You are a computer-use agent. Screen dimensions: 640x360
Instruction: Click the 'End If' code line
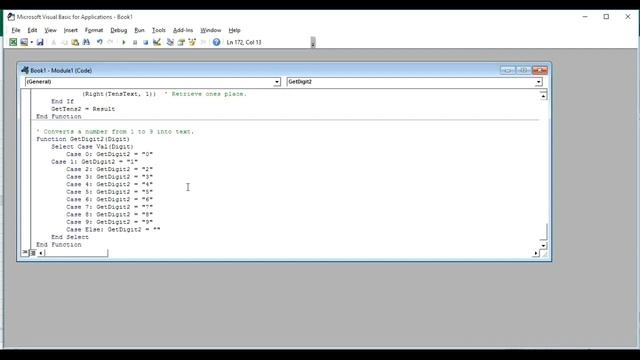[x=62, y=101]
